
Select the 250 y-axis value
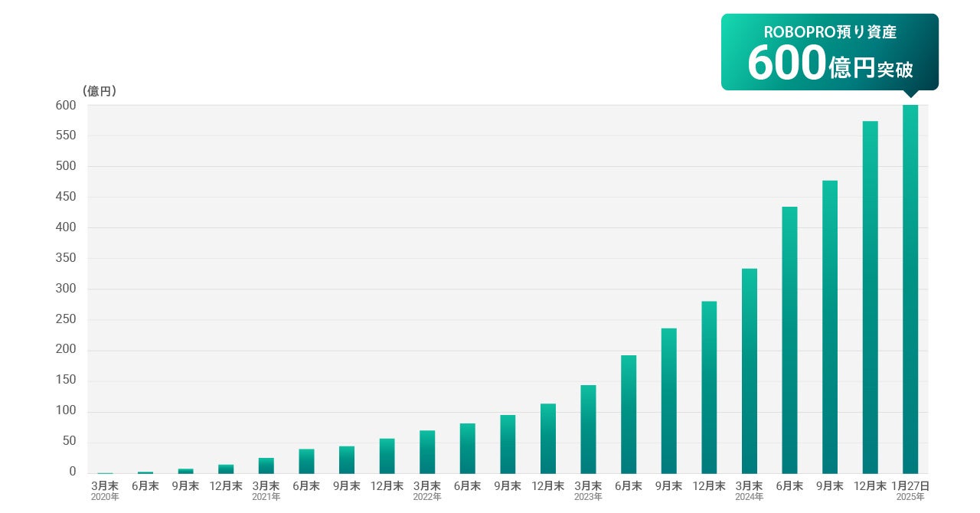coord(65,320)
